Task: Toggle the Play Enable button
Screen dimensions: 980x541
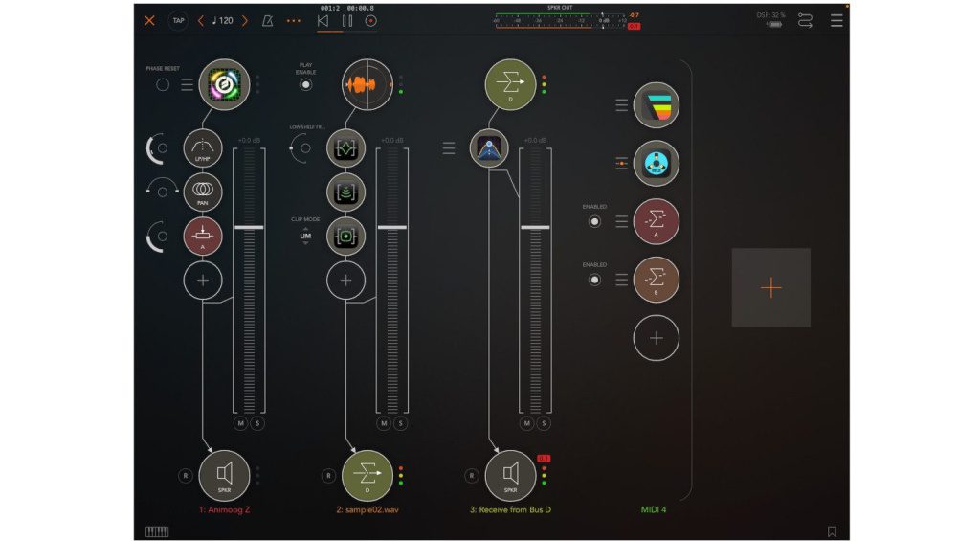Action: click(x=305, y=84)
